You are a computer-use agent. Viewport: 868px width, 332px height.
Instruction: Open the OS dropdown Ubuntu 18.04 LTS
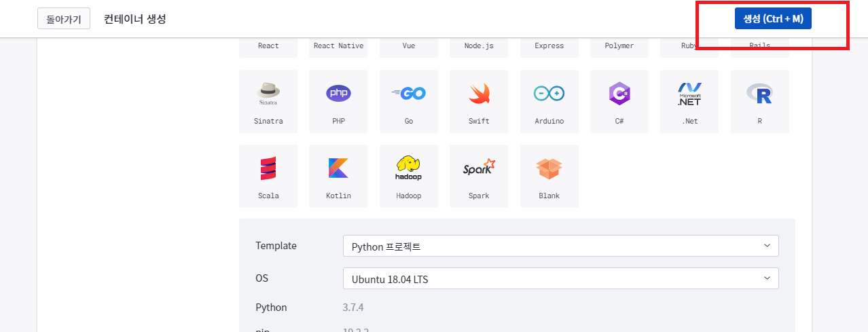pyautogui.click(x=561, y=278)
